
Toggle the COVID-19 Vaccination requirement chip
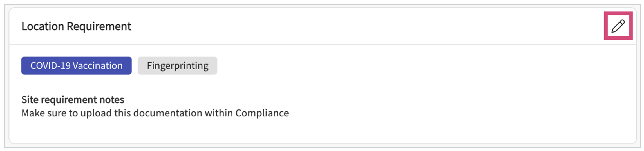tap(76, 66)
